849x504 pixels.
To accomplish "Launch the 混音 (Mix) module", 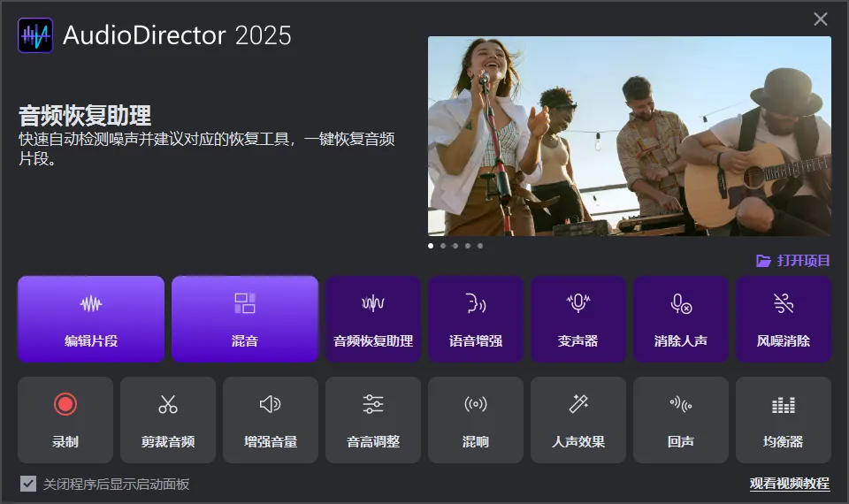I will pyautogui.click(x=245, y=319).
